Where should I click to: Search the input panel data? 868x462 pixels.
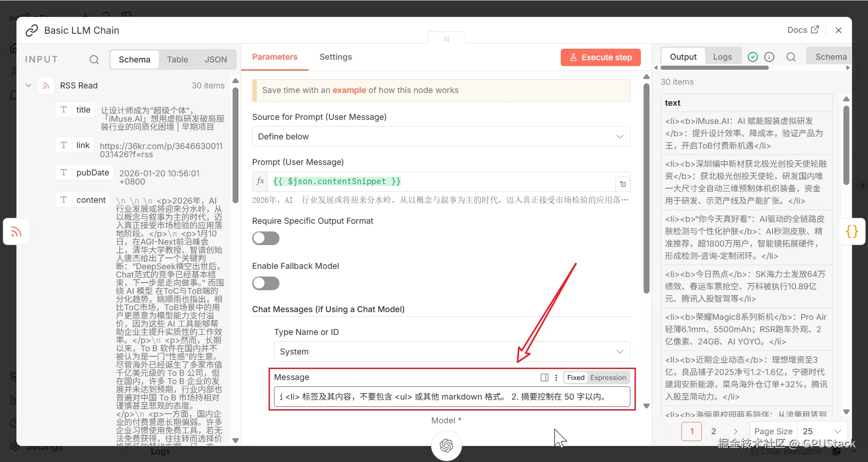click(94, 60)
